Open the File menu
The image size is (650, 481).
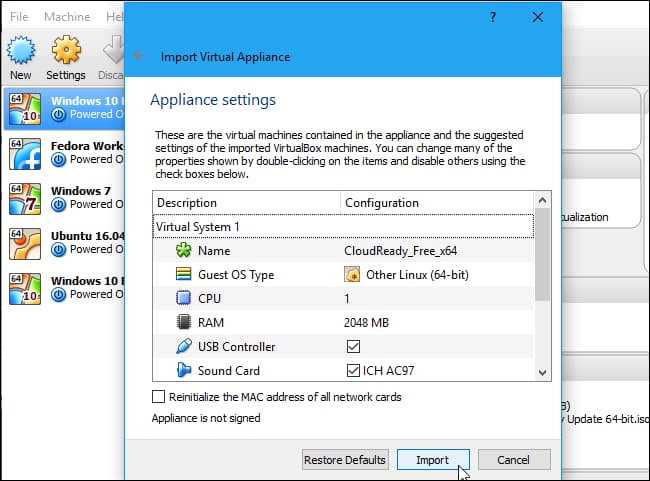(x=20, y=17)
